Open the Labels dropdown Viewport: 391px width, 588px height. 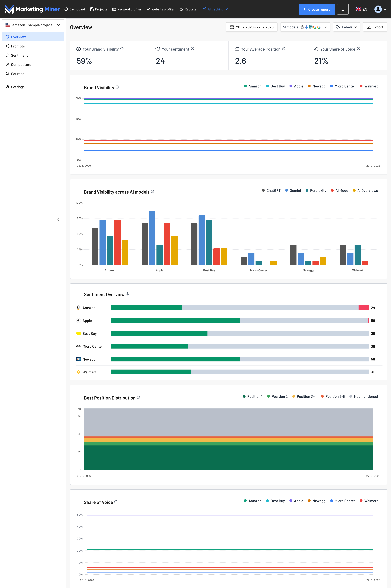pyautogui.click(x=347, y=27)
